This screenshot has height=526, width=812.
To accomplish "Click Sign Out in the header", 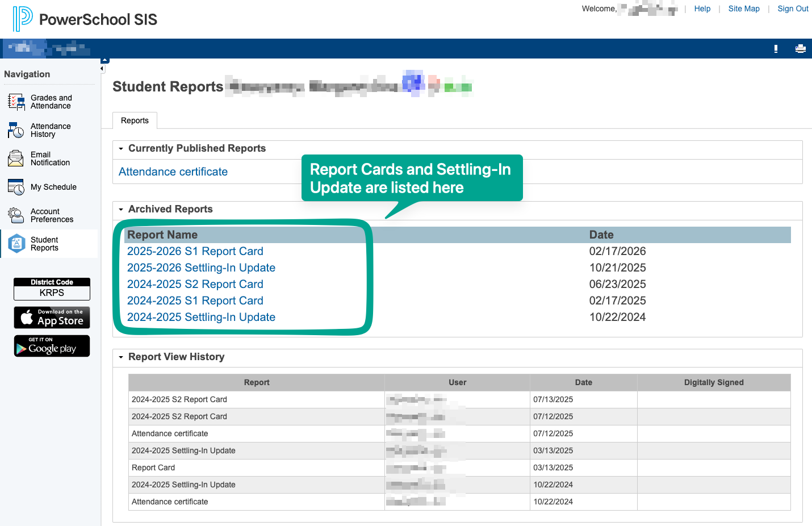I will pos(793,9).
